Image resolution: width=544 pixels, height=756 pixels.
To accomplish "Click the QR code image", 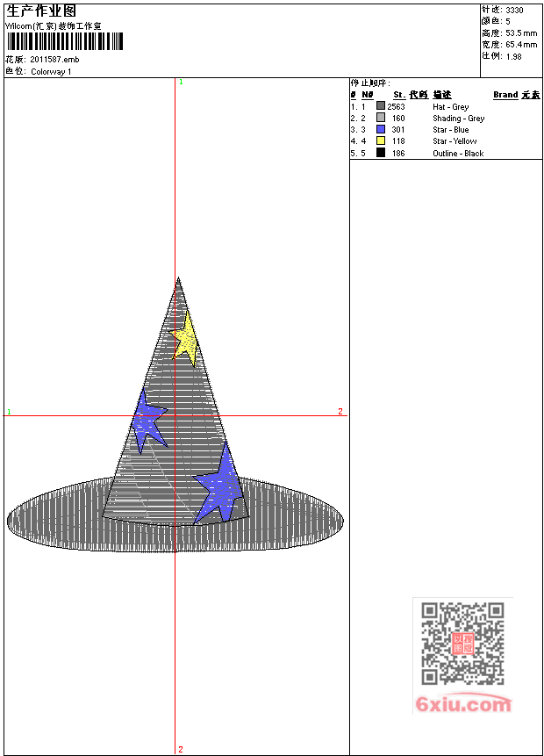I will [x=462, y=644].
